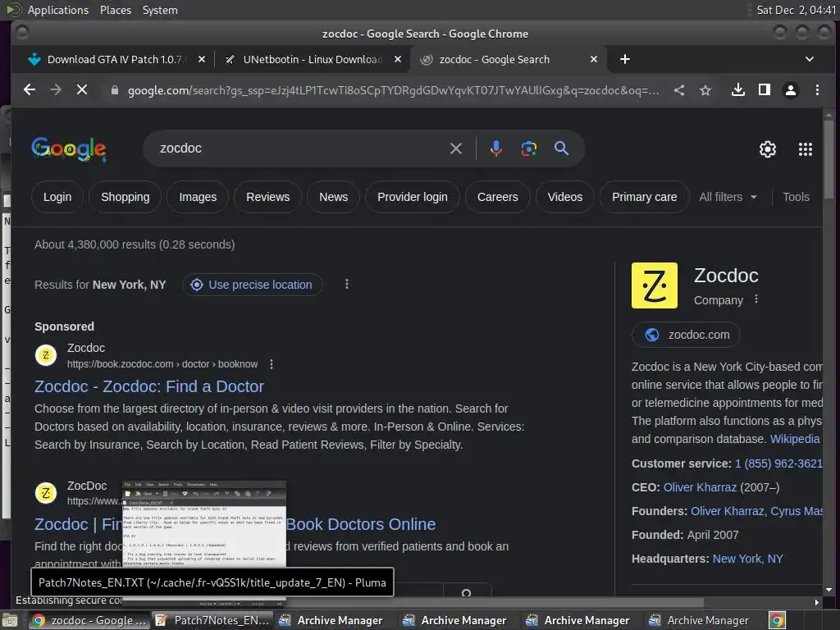The height and width of the screenshot is (630, 840).
Task: Click the forward navigation arrow
Action: point(56,90)
